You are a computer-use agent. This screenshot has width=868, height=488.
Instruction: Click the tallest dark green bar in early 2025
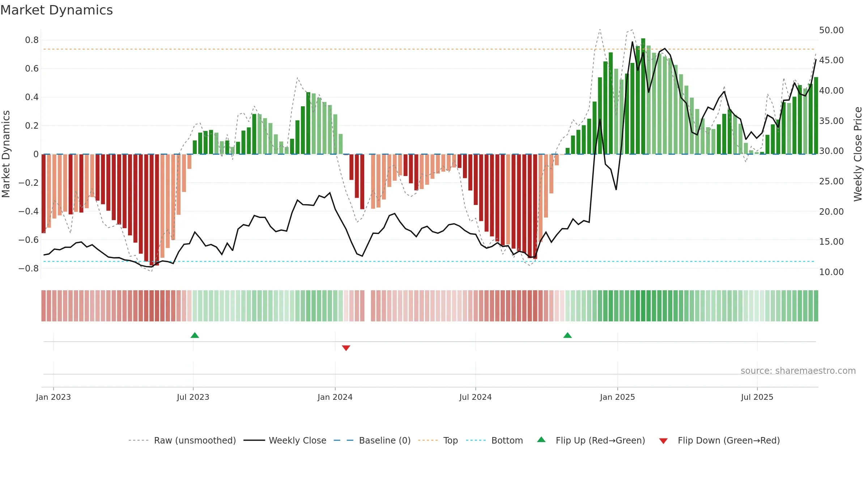(x=643, y=96)
